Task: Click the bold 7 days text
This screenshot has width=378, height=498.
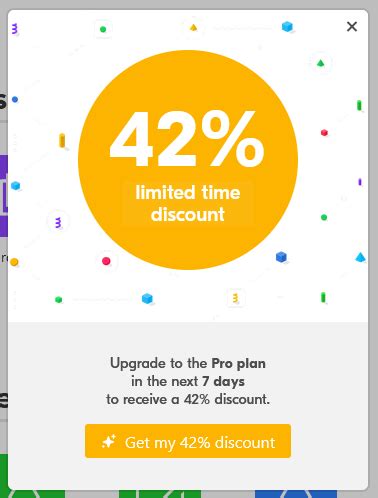Action: (223, 381)
